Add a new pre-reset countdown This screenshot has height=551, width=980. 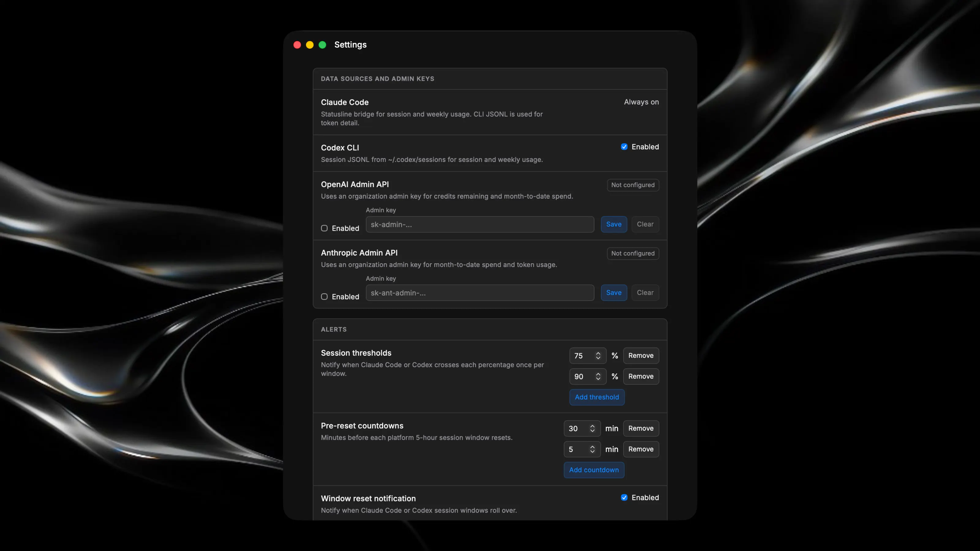click(594, 470)
